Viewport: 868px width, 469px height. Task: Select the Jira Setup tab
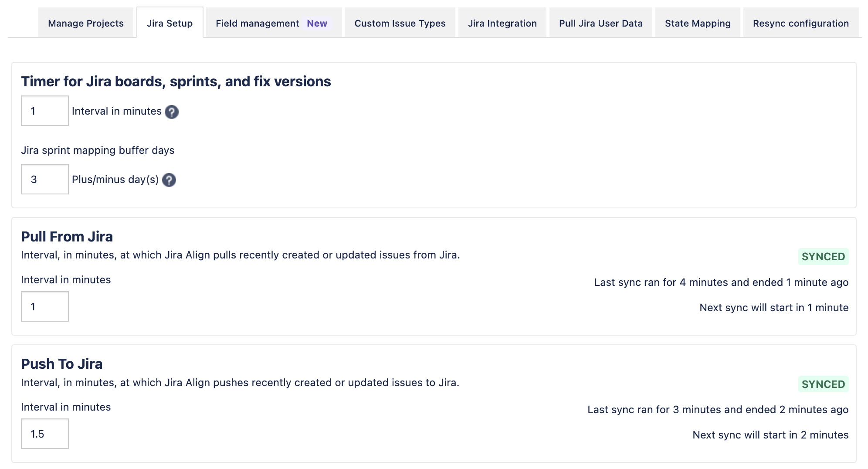pos(170,23)
